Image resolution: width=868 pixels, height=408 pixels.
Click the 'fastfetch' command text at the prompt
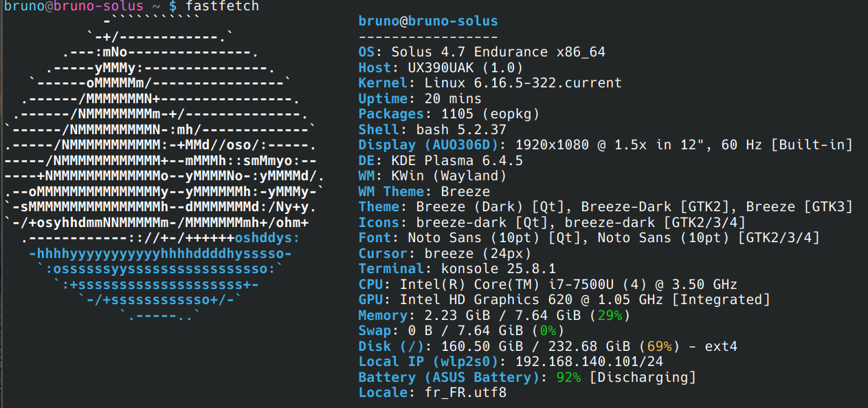click(x=223, y=6)
